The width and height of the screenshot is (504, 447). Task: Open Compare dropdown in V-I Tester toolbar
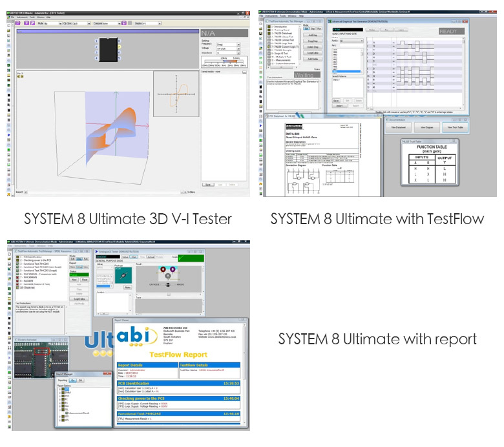point(119,23)
